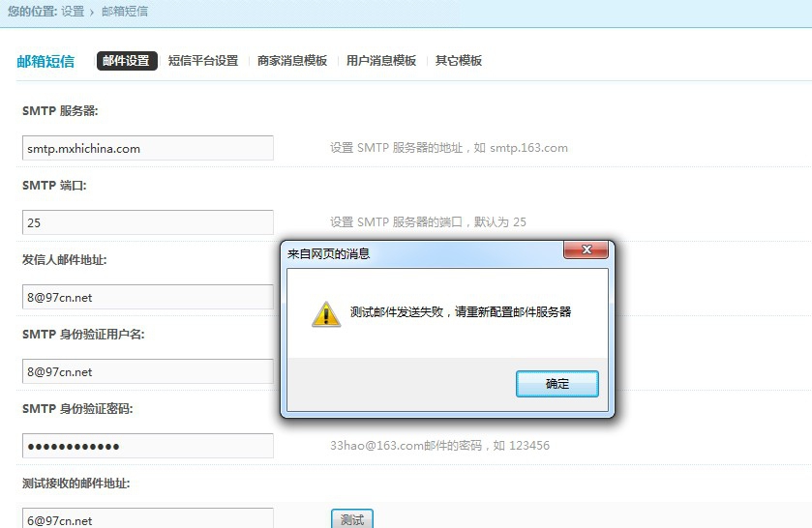Click the 邮箱短信 breadcrumb item
812x528 pixels.
click(125, 12)
